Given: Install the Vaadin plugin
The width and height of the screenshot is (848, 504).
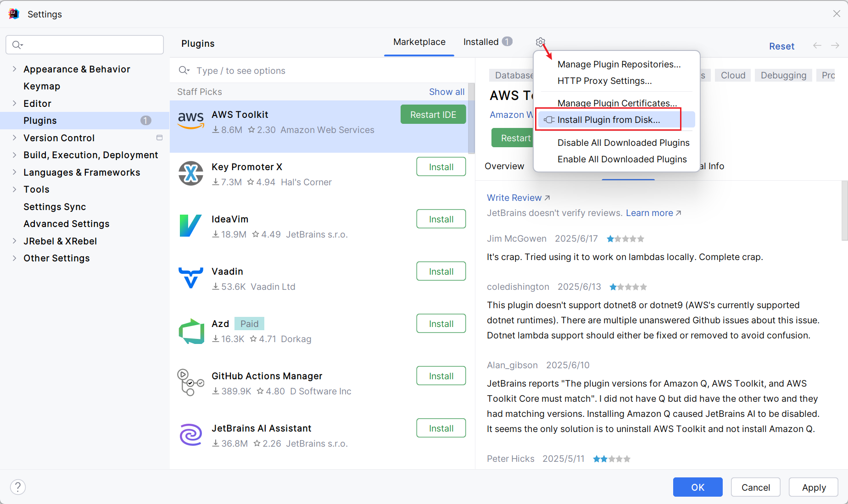Looking at the screenshot, I should (x=441, y=271).
